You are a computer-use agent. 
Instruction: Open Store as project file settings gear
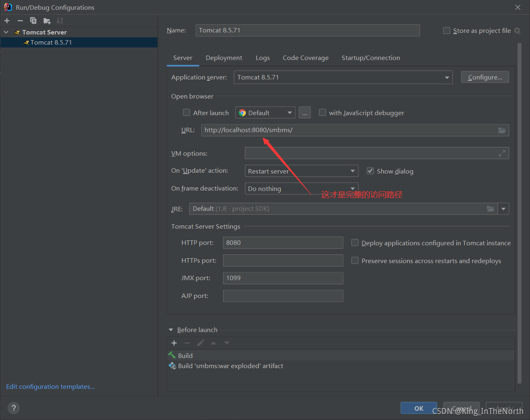pos(517,30)
